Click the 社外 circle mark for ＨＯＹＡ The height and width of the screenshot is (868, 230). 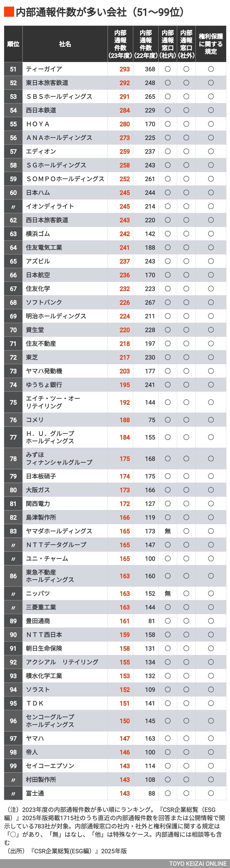point(186,124)
